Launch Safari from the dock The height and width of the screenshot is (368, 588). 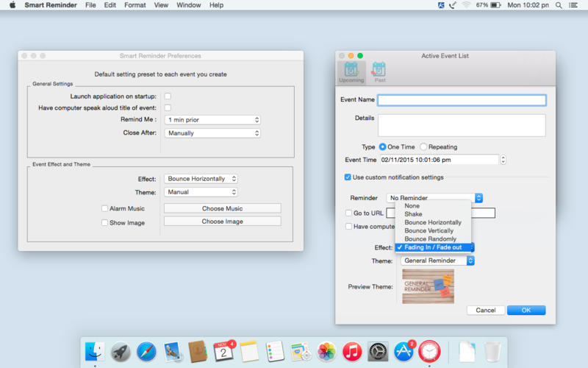click(146, 351)
